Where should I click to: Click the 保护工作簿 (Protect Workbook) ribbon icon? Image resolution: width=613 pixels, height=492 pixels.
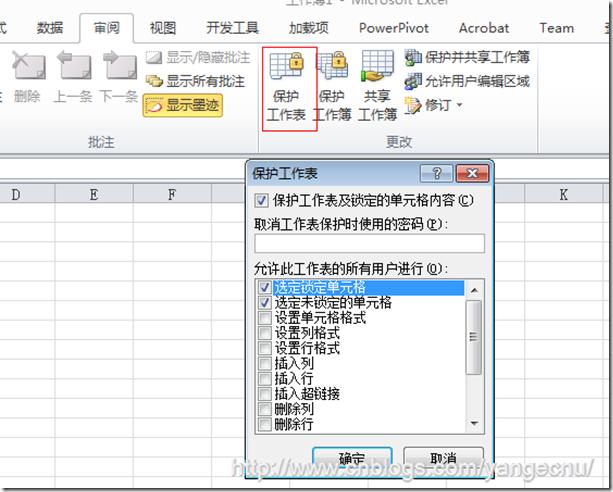[333, 88]
